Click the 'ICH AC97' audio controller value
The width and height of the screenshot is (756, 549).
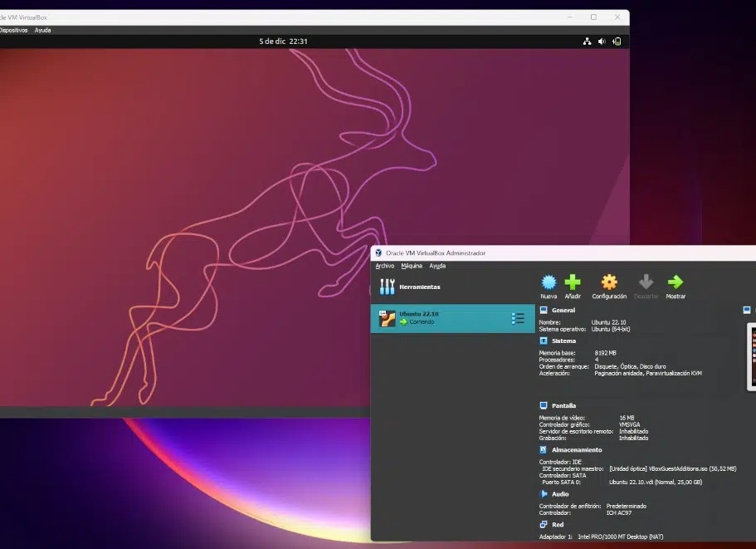618,512
